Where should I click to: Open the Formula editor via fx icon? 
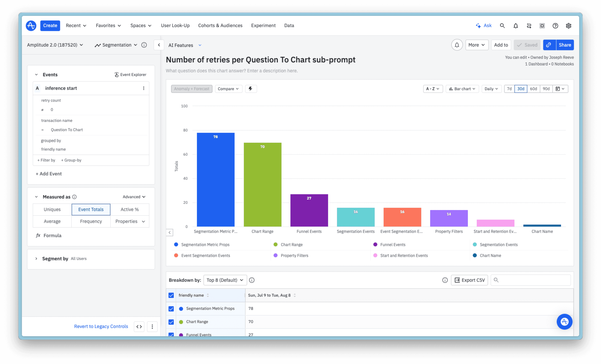coord(38,235)
